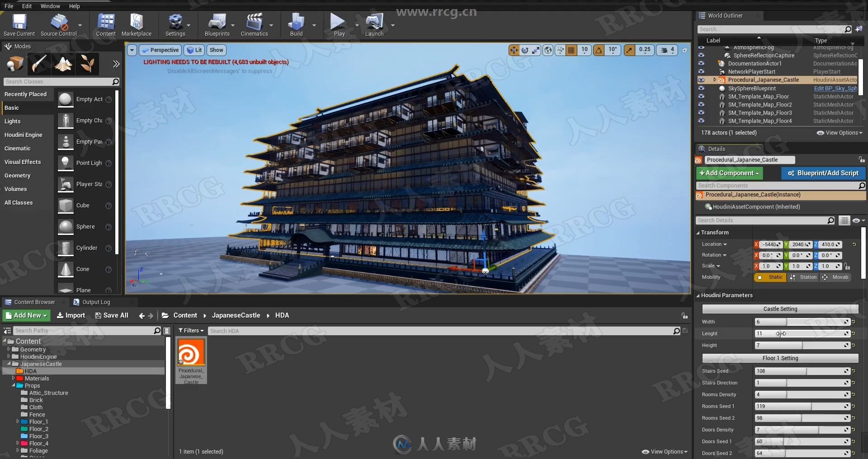
Task: Toggle world/local coordinate system icon
Action: (x=548, y=50)
